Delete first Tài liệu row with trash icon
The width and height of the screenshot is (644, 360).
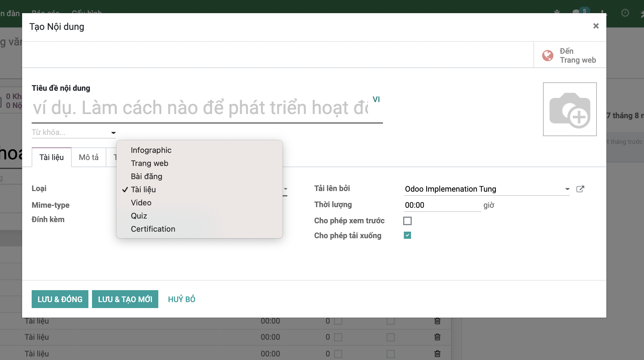click(x=437, y=321)
